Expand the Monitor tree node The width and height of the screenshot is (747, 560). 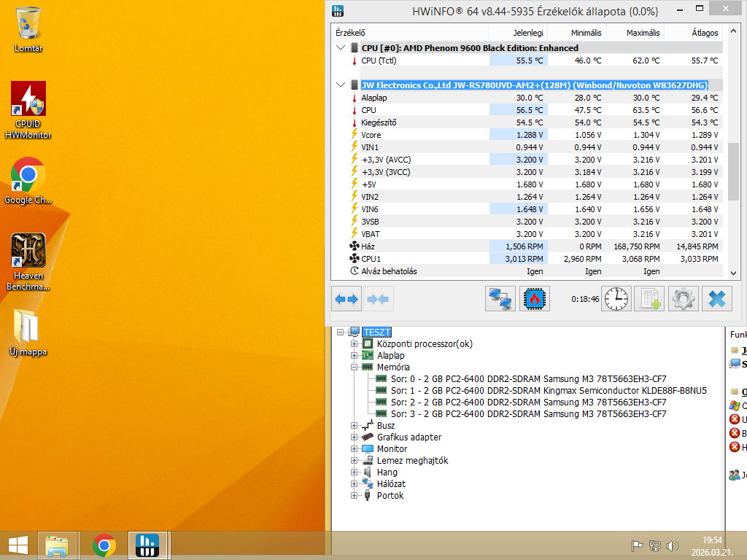tap(354, 449)
